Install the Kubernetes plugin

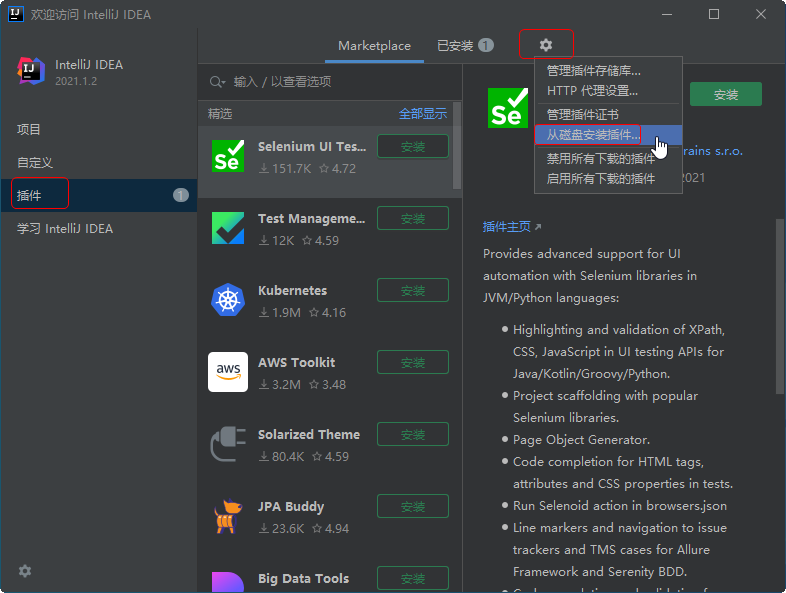point(413,290)
